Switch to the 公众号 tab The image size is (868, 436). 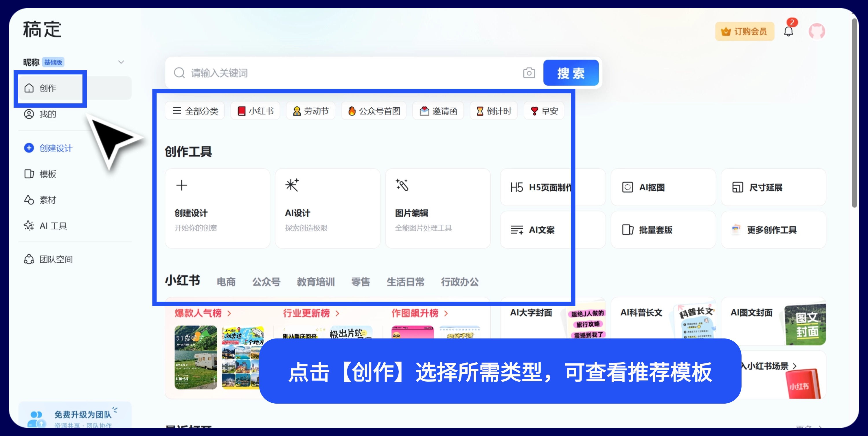(266, 282)
